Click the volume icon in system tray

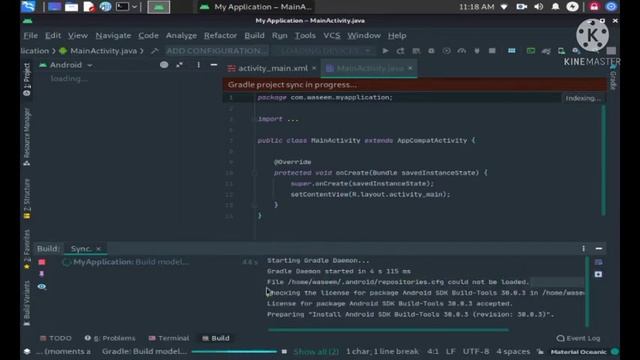point(538,7)
